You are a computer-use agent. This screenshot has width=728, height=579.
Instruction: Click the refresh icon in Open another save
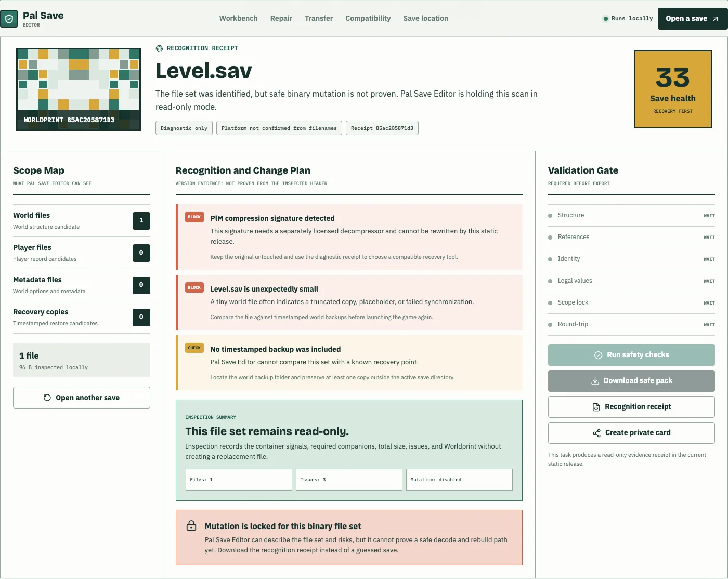tap(47, 398)
